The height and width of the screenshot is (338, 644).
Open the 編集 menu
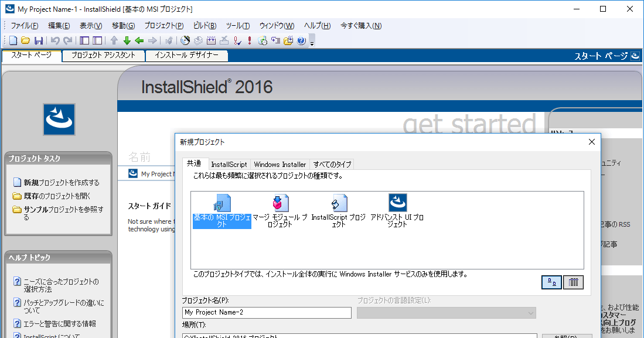(x=59, y=25)
